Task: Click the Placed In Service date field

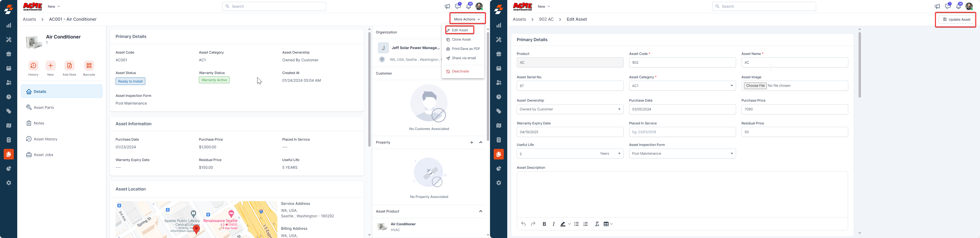Action: [x=682, y=132]
